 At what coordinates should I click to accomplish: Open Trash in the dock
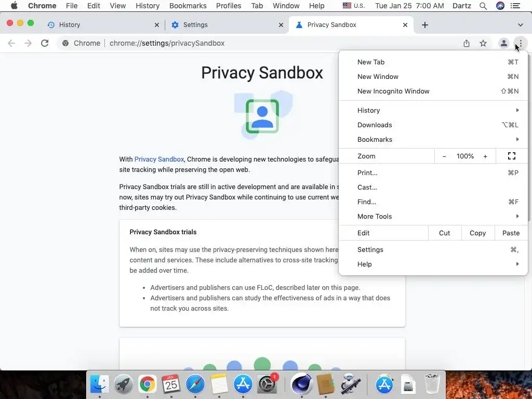click(x=432, y=384)
